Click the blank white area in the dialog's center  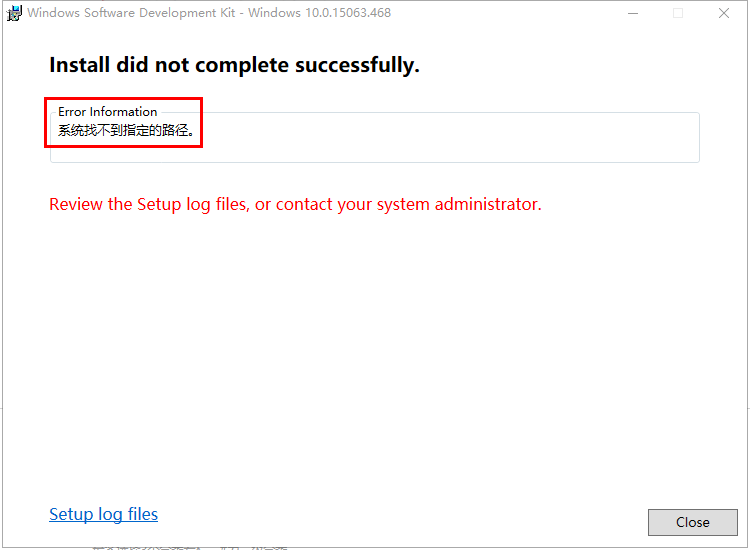(x=374, y=350)
